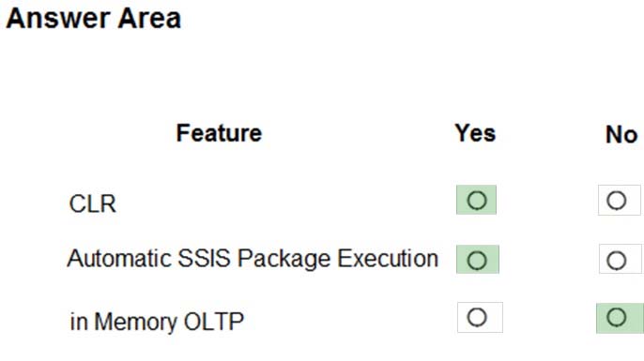Click the Yes column header
Viewport: 644px width, 361px height.
[x=475, y=133]
